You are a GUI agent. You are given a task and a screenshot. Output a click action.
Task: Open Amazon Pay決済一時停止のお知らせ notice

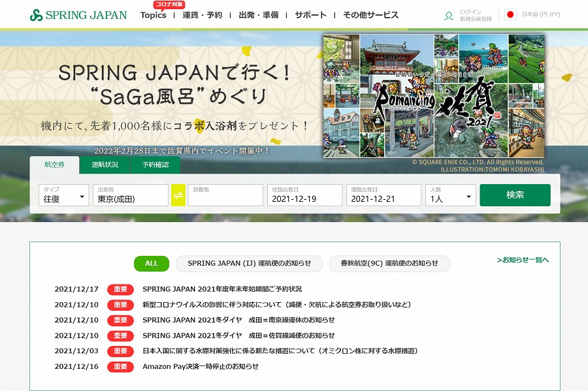coord(201,366)
